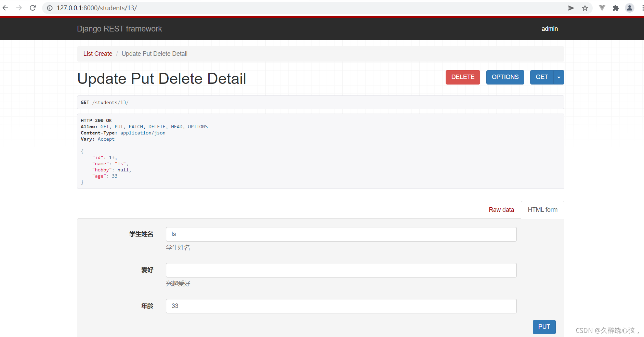
Task: Expand the GET format dropdown caret
Action: [x=559, y=77]
